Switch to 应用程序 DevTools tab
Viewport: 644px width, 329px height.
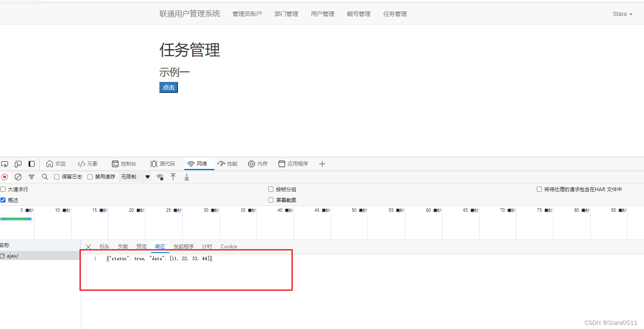[x=293, y=164]
